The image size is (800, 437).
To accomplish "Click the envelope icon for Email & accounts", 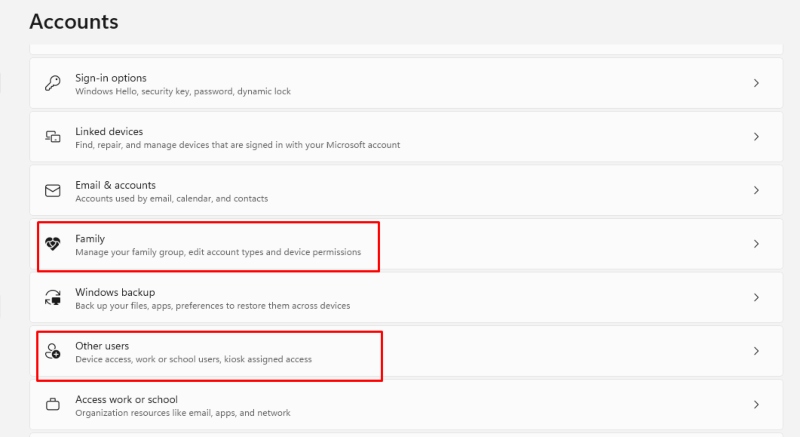I will (x=53, y=190).
